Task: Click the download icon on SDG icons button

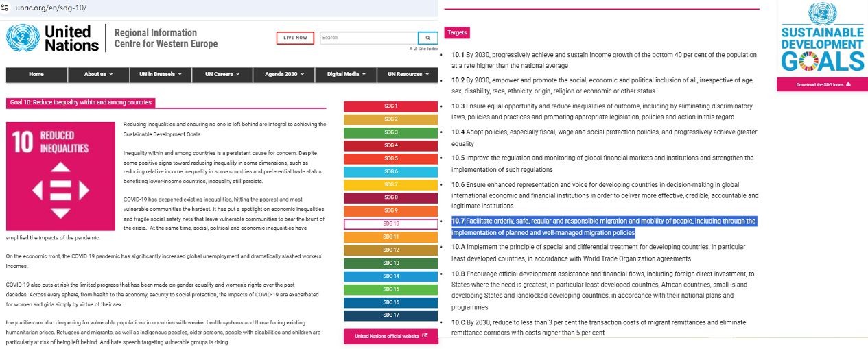Action: [x=849, y=84]
